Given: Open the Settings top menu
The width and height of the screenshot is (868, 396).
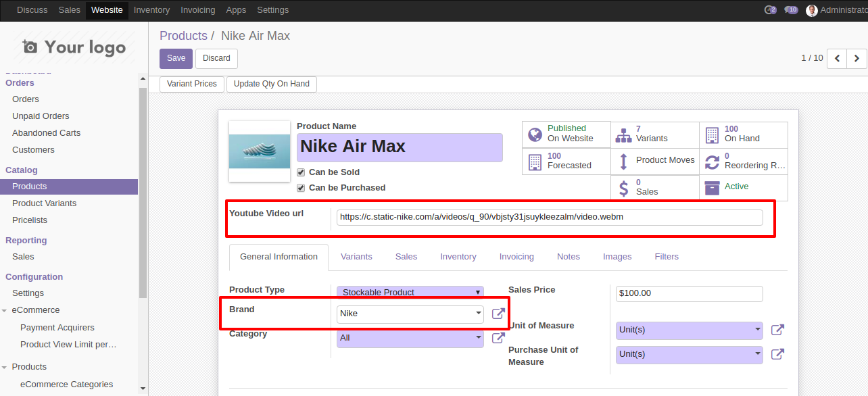Looking at the screenshot, I should tap(273, 10).
